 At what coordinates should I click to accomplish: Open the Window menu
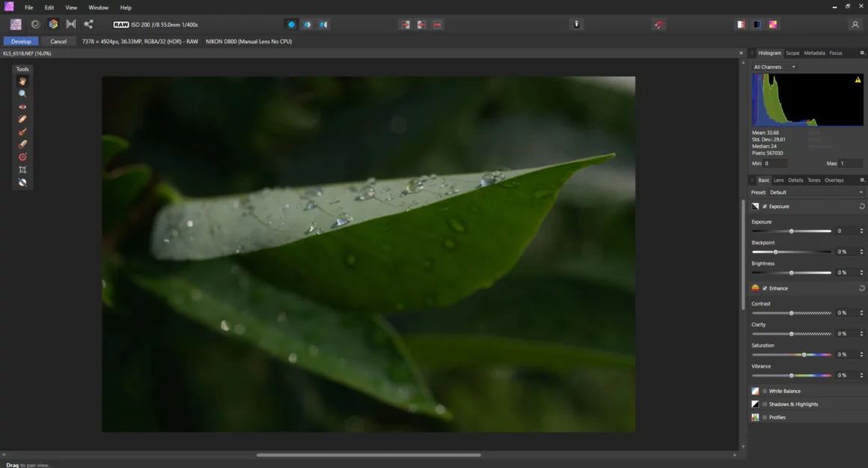[x=99, y=7]
